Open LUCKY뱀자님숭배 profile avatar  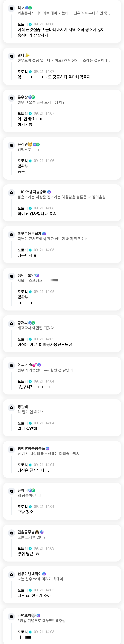click(x=11, y=193)
